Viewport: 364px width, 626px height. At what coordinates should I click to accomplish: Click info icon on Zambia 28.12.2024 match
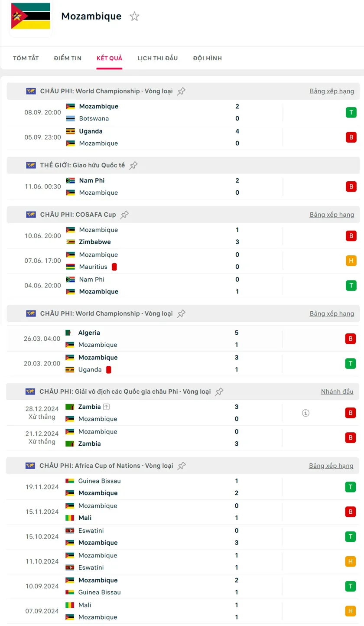pyautogui.click(x=305, y=413)
